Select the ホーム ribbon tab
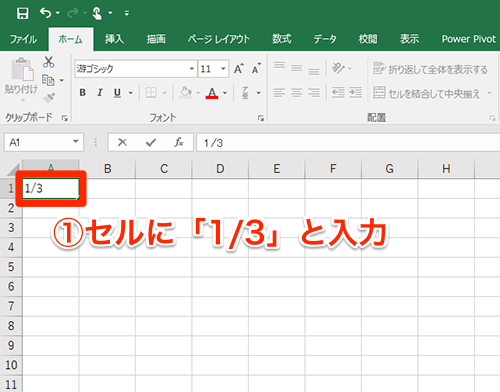 click(70, 39)
